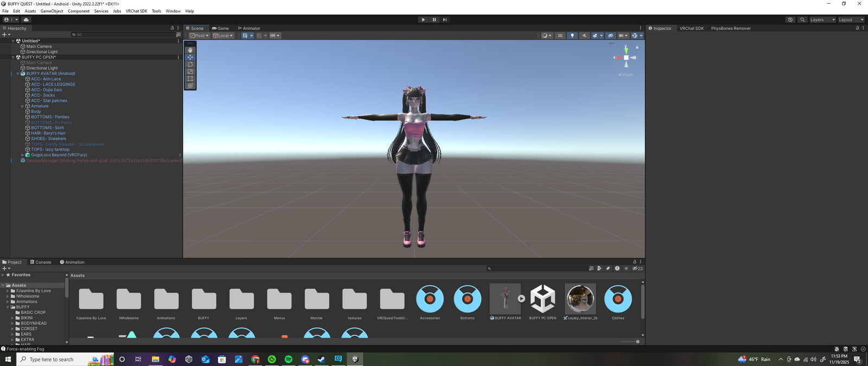The width and height of the screenshot is (868, 366).
Task: Select the Rotate tool in scene toolbar
Action: pos(190,65)
